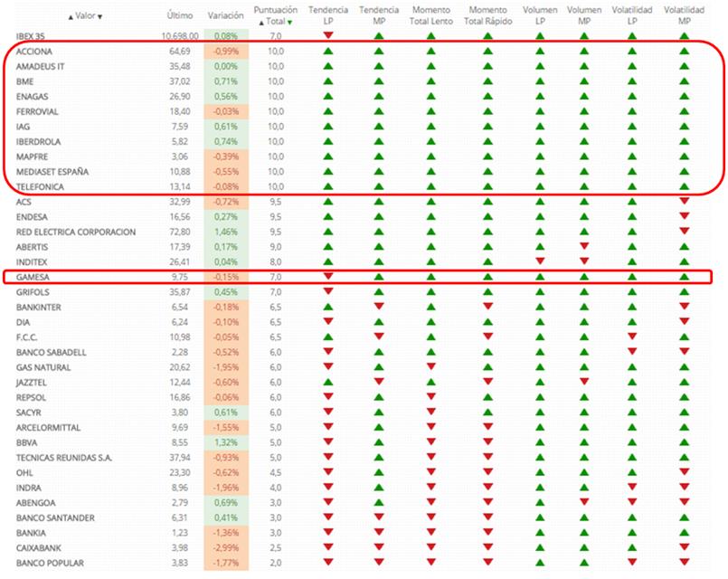Click INDITEX Volumen LP red arrow

click(540, 261)
